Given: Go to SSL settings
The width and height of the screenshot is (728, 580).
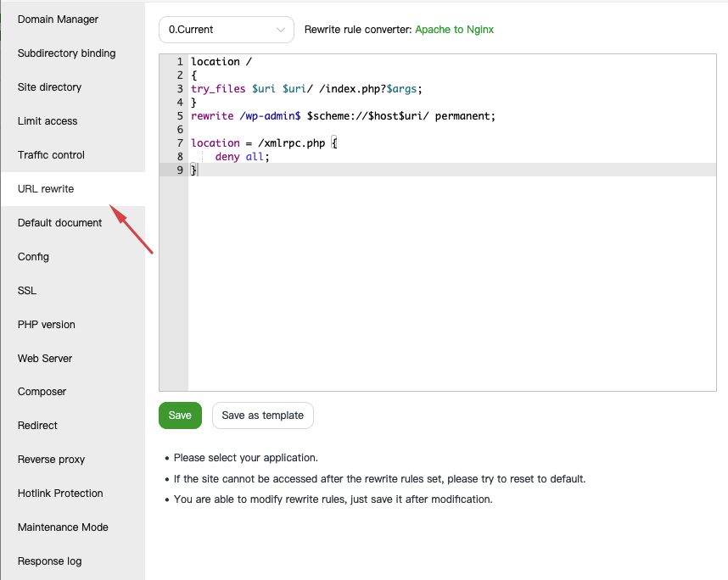Looking at the screenshot, I should tap(27, 291).
